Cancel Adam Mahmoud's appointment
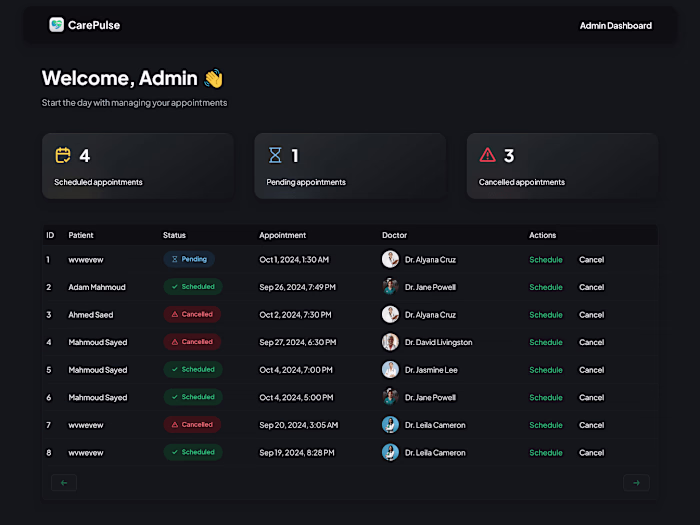Viewport: 700px width, 525px height. pyautogui.click(x=591, y=287)
